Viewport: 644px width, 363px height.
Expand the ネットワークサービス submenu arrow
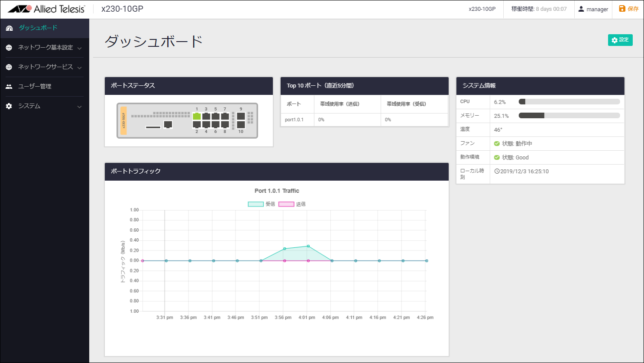pos(79,68)
